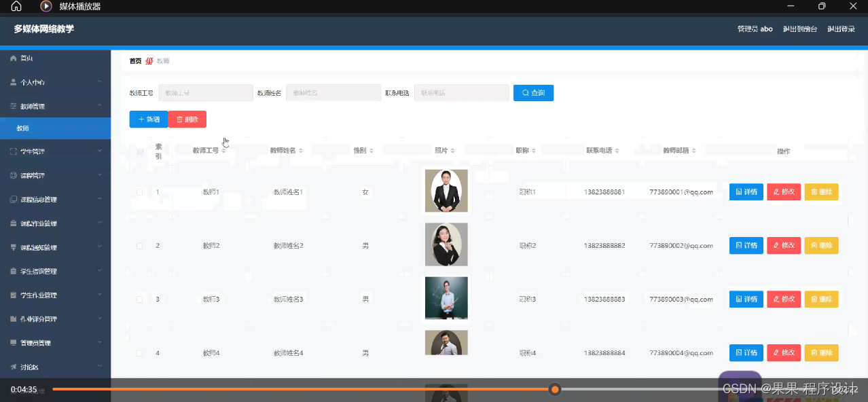Expand the 讨论区 chevron
The image size is (868, 402).
point(100,367)
